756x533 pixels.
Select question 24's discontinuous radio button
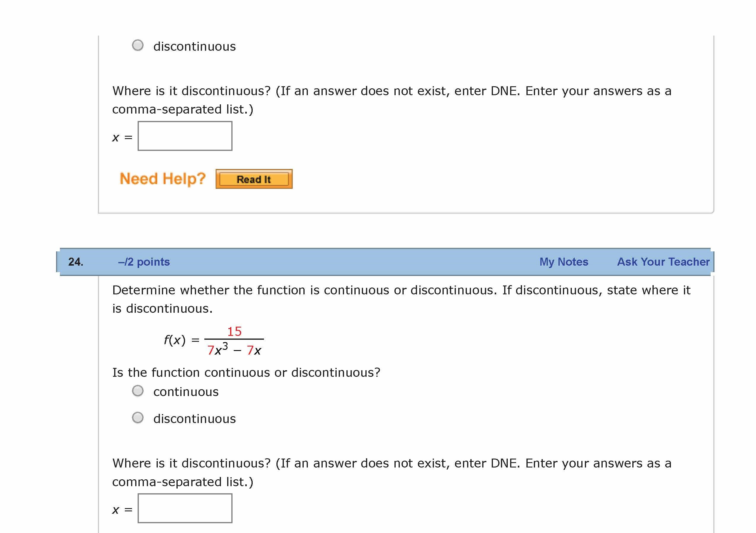(138, 418)
